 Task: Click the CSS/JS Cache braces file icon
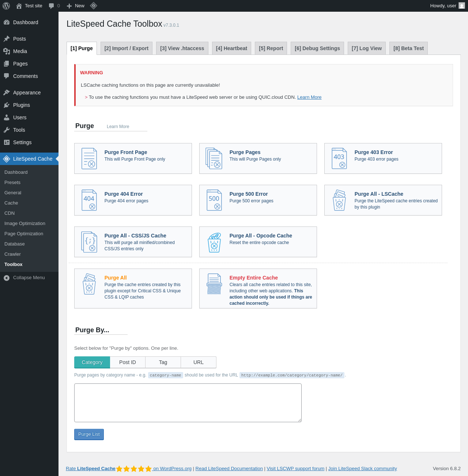click(89, 242)
